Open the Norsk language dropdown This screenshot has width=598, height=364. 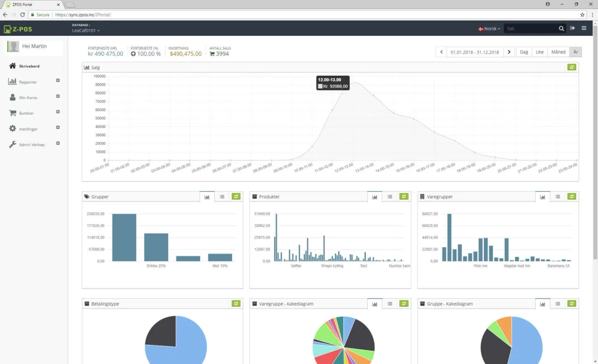tap(489, 29)
